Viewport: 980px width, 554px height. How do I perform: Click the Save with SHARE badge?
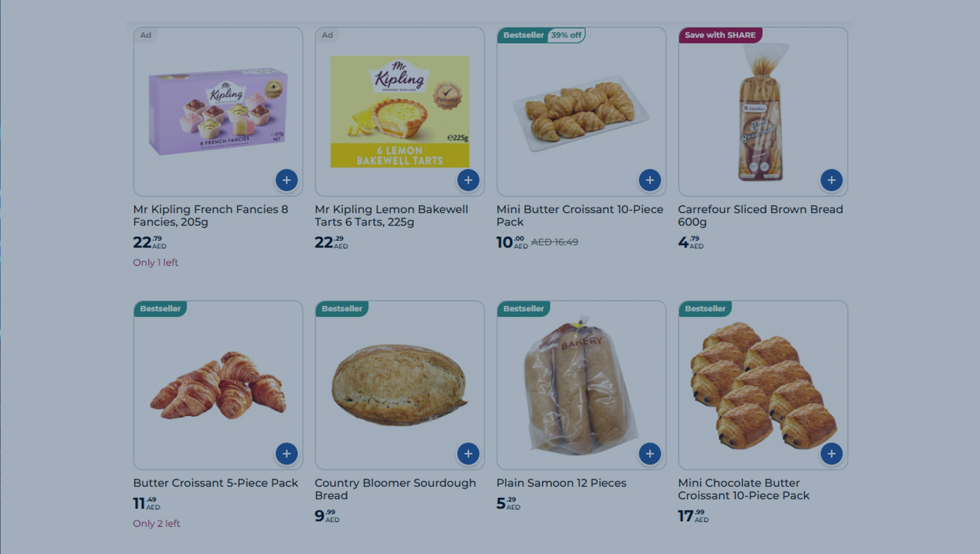click(x=720, y=35)
